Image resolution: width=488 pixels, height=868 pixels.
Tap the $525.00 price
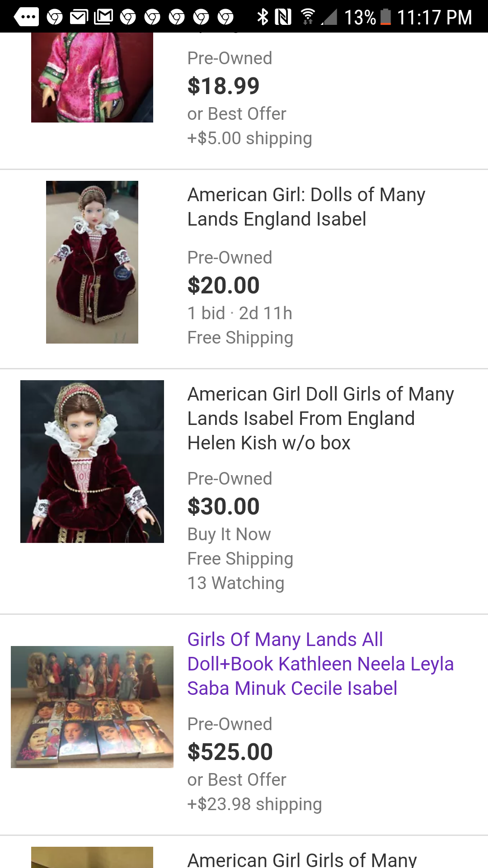[230, 752]
